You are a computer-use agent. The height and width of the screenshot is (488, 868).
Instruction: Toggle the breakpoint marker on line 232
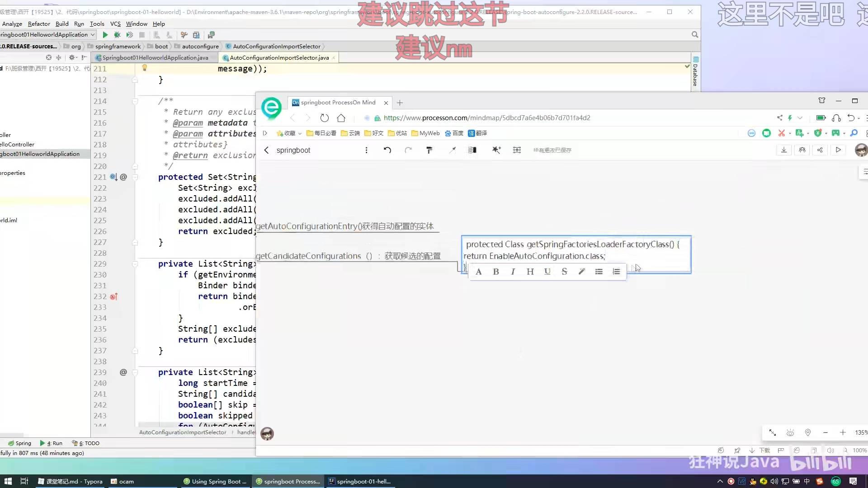tap(114, 297)
